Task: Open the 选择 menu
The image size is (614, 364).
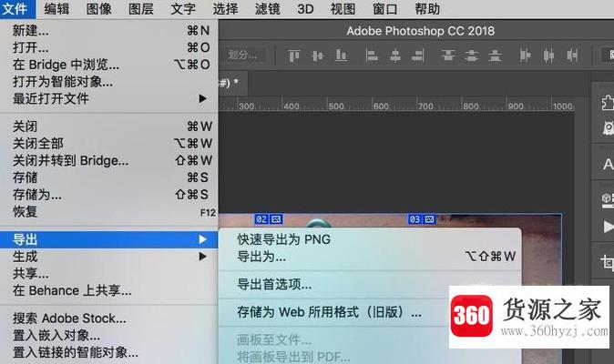Action: click(x=225, y=8)
